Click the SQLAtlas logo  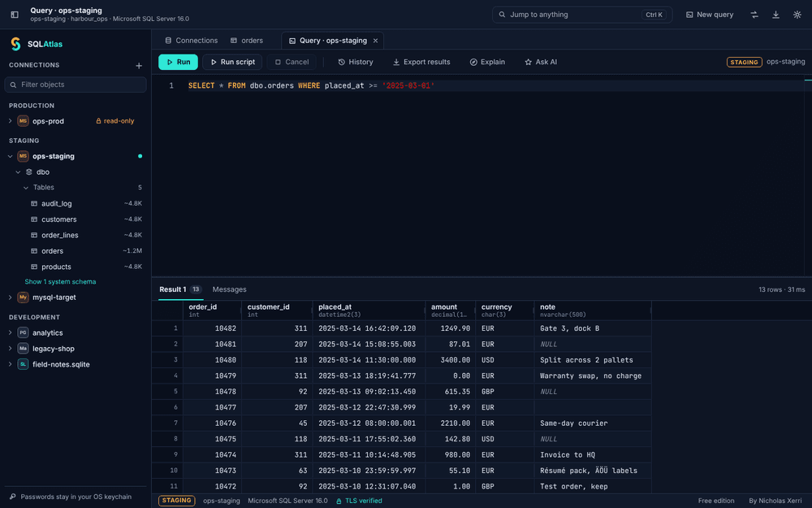point(15,44)
